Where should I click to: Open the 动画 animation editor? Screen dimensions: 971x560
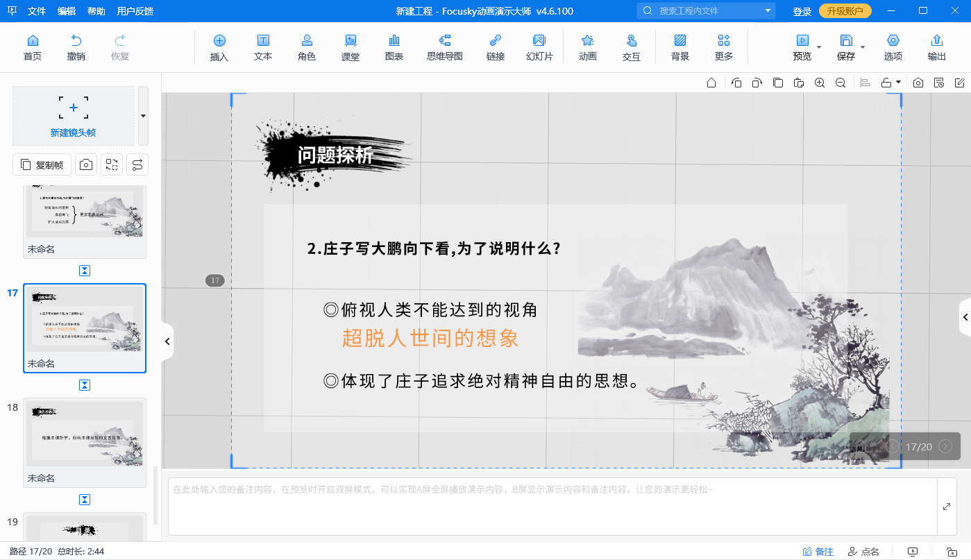[x=588, y=48]
